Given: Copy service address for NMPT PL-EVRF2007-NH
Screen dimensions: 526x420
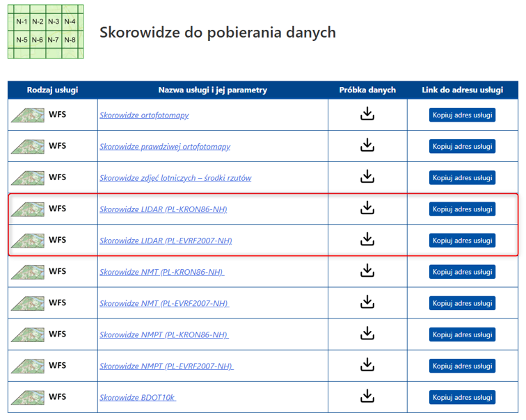Looking at the screenshot, I should (462, 366).
